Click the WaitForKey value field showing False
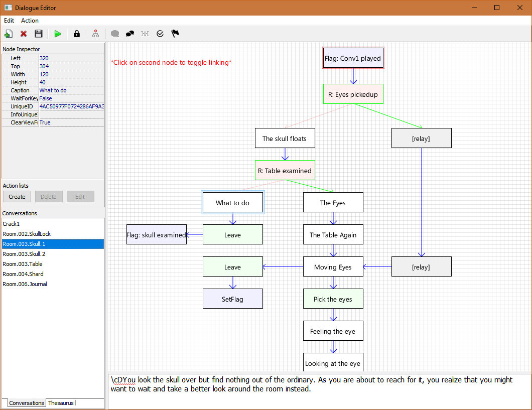This screenshot has width=532, height=410. pos(71,98)
